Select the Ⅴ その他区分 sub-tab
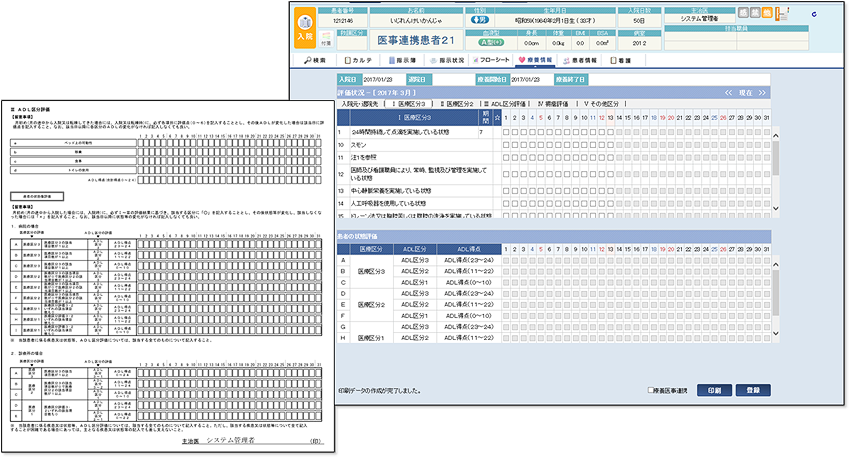 point(601,104)
